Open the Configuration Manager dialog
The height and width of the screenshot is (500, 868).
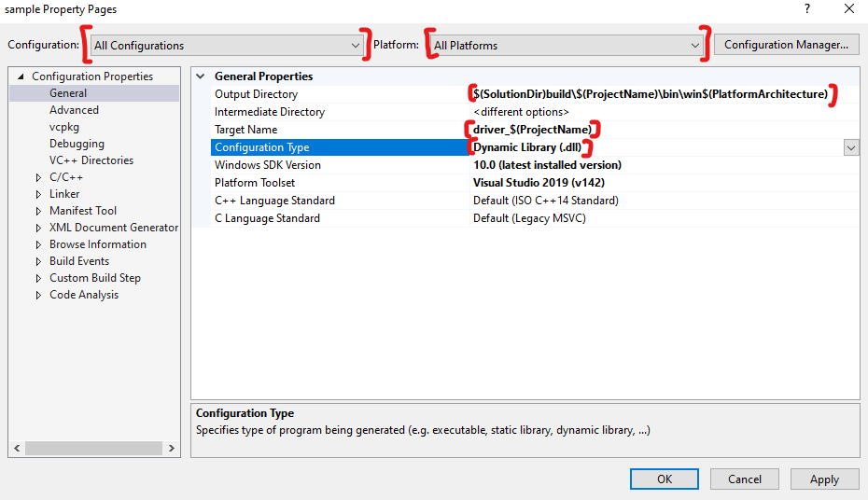tap(786, 45)
